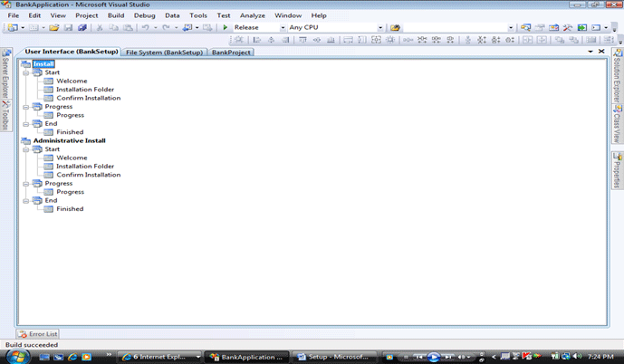This screenshot has height=364, width=624.
Task: Start debugging with the green play icon
Action: coord(225,27)
